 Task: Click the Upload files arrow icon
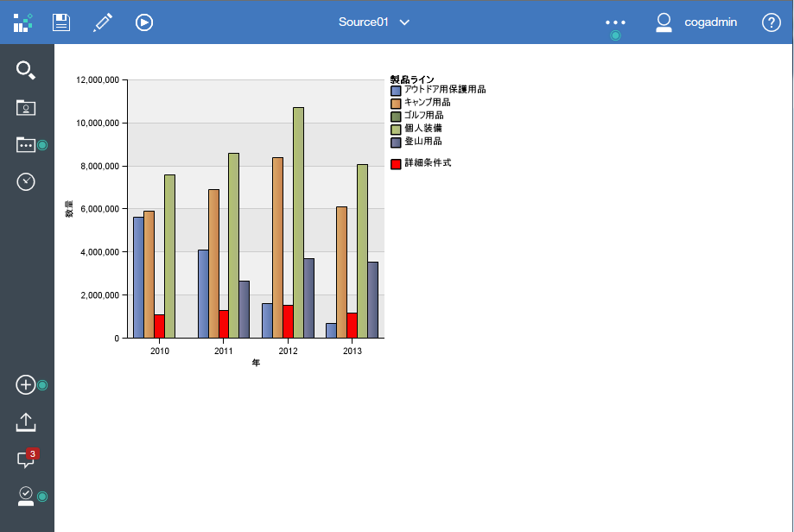(26, 422)
